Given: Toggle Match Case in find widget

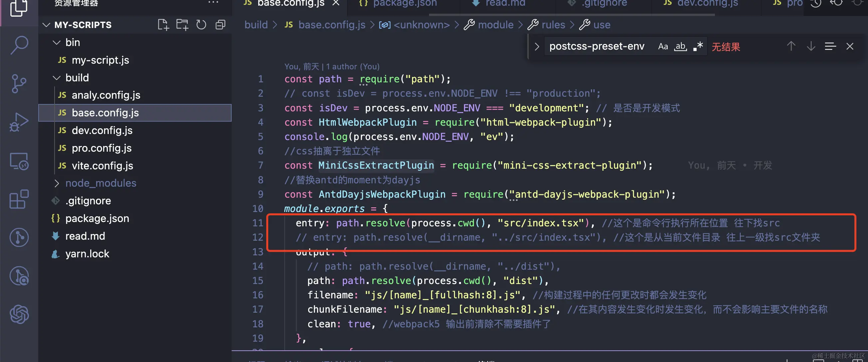Looking at the screenshot, I should pyautogui.click(x=662, y=47).
